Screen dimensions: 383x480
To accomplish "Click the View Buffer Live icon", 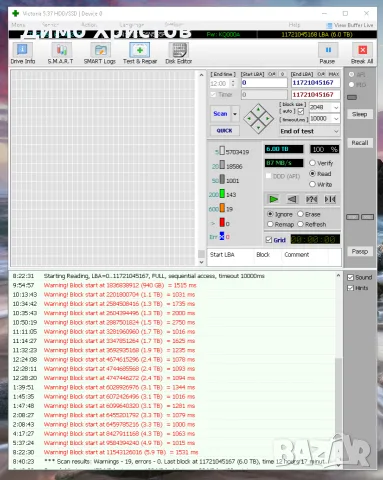I will (329, 25).
